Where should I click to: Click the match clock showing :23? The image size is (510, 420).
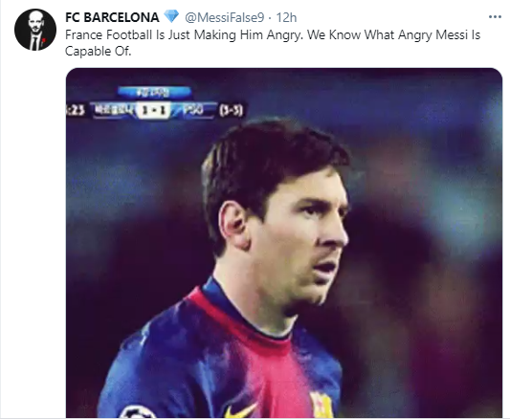[76, 110]
